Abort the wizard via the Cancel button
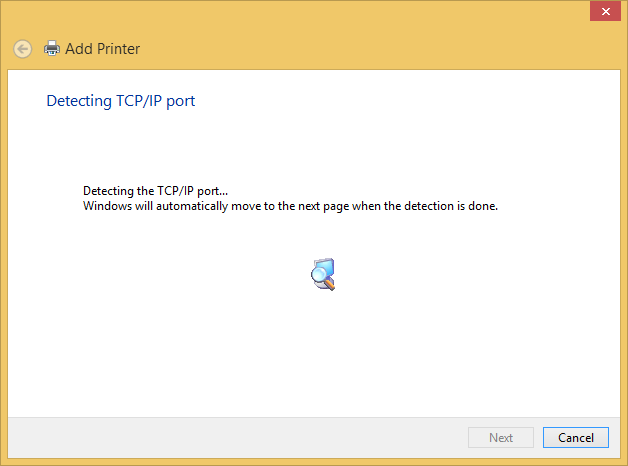628x466 pixels. click(x=576, y=438)
